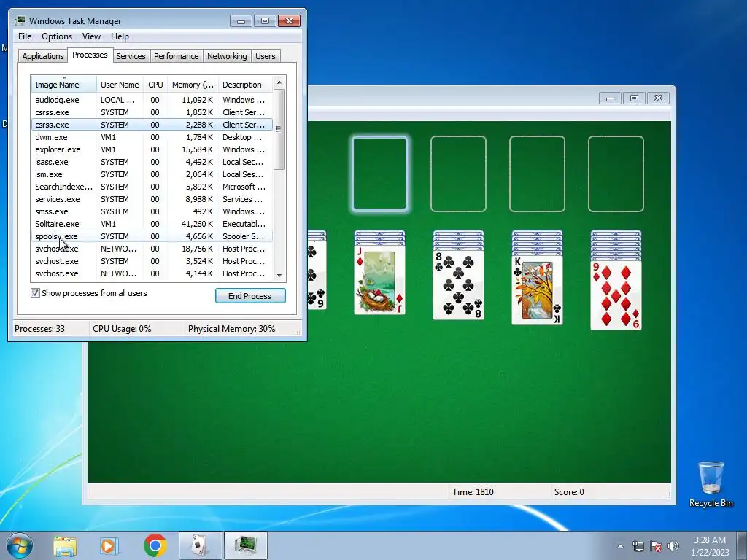Switch to Applications tab
747x560 pixels.
pos(43,56)
